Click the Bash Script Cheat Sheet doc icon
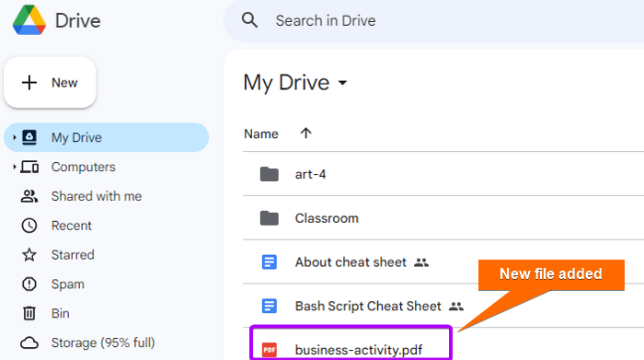The width and height of the screenshot is (644, 360). (270, 307)
